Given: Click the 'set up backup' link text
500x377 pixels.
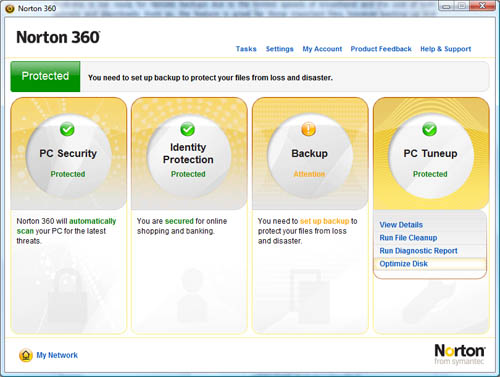Looking at the screenshot, I should (x=324, y=221).
